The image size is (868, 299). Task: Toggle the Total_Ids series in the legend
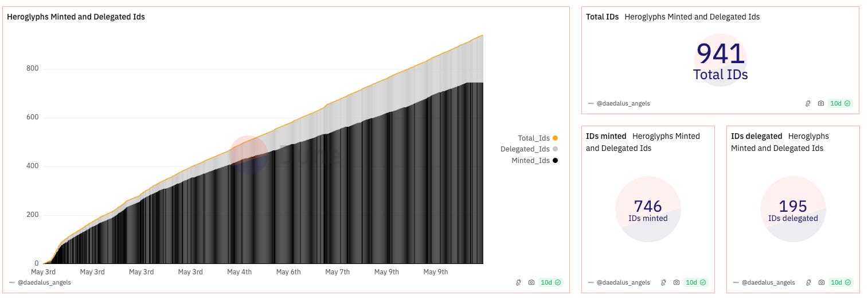[538, 138]
